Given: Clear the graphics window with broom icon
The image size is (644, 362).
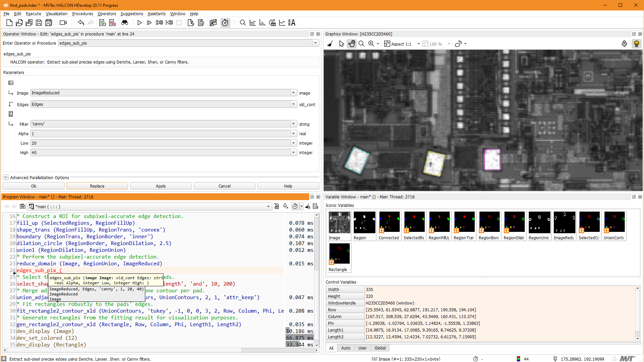Looking at the screenshot, I should (x=330, y=44).
